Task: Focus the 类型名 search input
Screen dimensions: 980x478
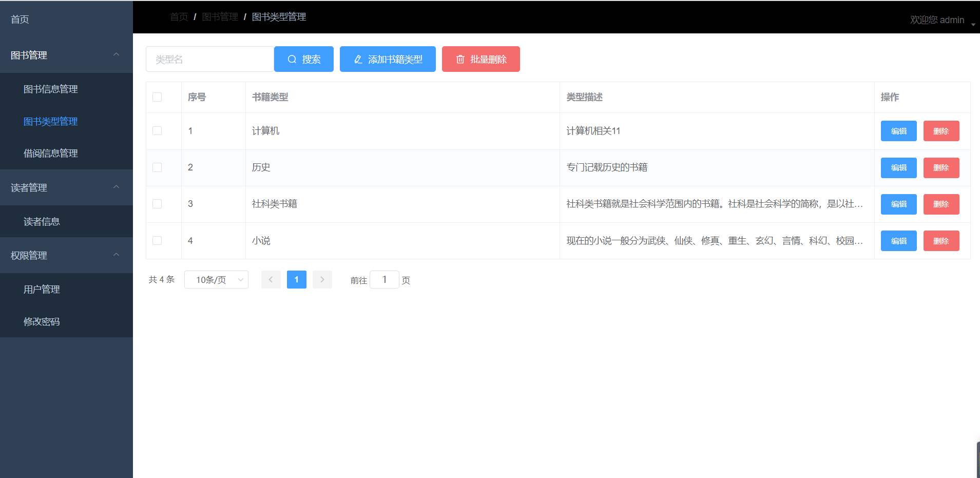Action: 210,59
